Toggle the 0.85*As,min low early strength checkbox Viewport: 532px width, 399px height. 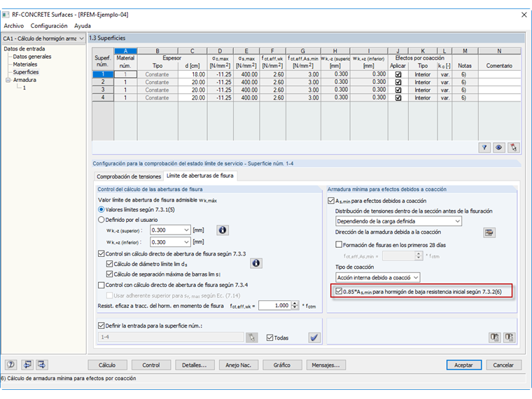click(x=339, y=291)
